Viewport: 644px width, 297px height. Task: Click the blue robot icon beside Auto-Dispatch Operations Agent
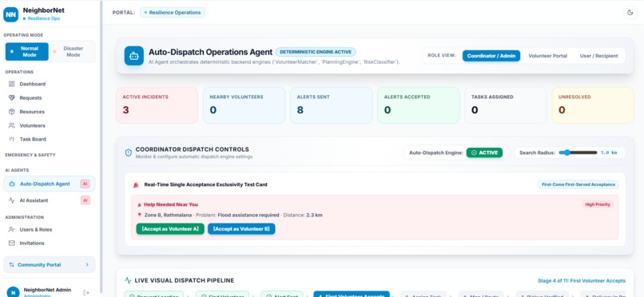[x=134, y=56]
